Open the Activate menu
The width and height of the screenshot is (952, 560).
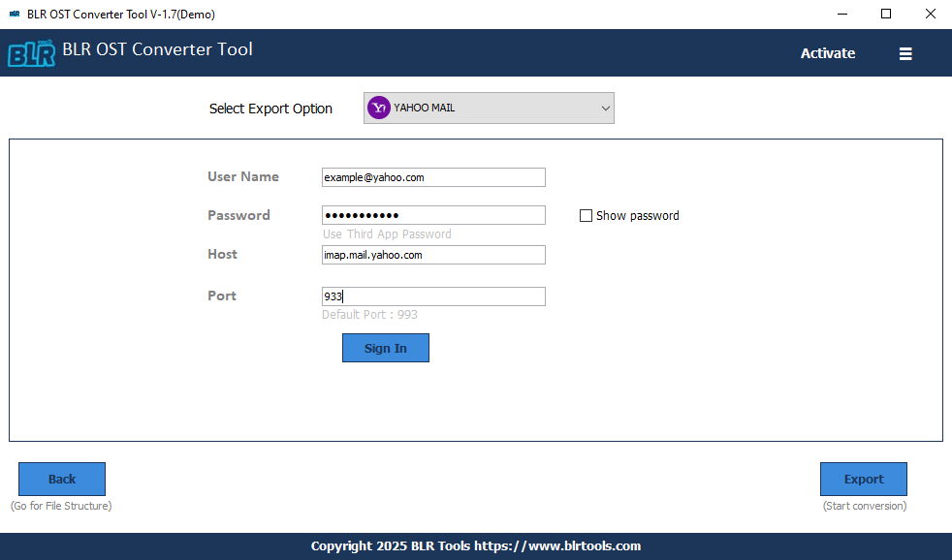(x=828, y=53)
